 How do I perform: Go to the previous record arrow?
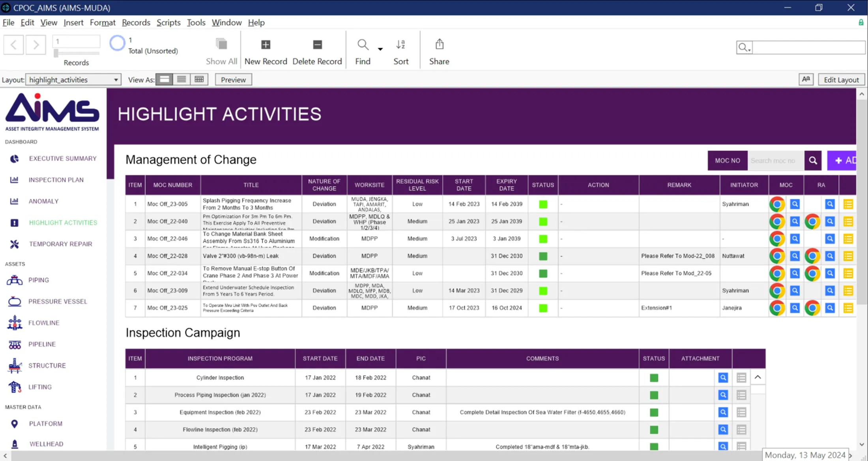point(14,45)
